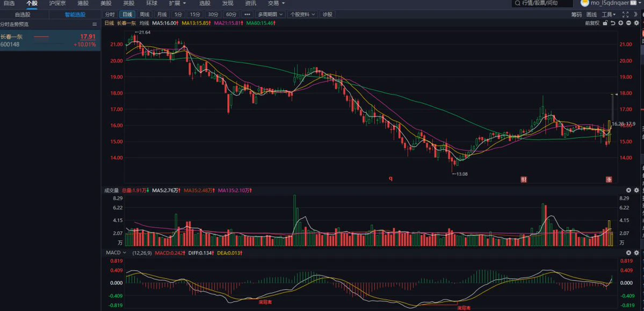Open MACD panel settings gear
This screenshot has height=311, width=644.
636,252
